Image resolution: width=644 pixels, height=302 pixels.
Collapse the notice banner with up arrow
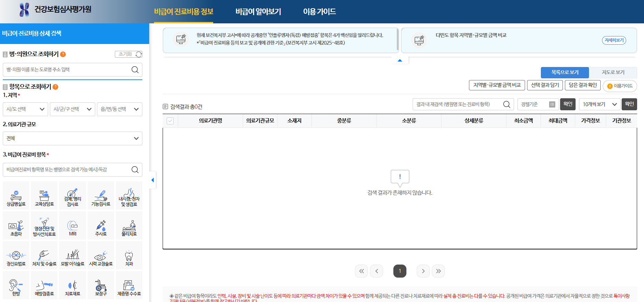point(400,60)
